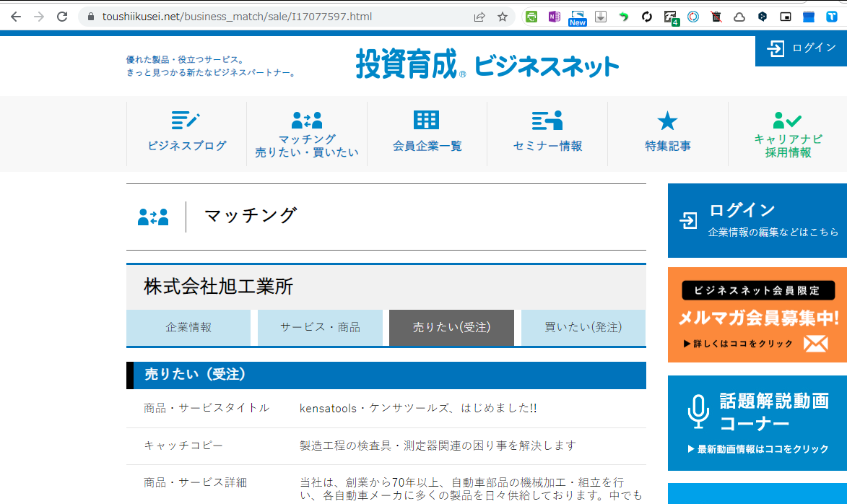Click the crossed-out trash can extension
847x504 pixels.
click(716, 17)
